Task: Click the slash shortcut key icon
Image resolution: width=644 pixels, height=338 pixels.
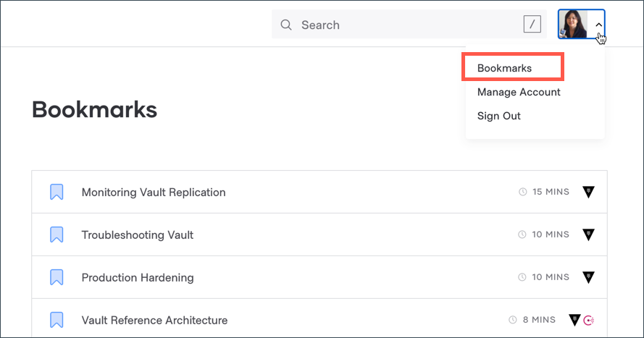Action: (x=532, y=25)
